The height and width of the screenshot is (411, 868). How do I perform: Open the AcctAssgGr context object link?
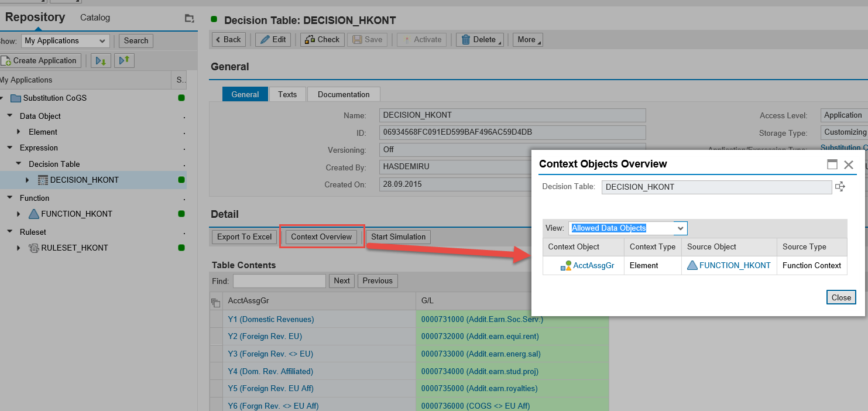pos(593,265)
